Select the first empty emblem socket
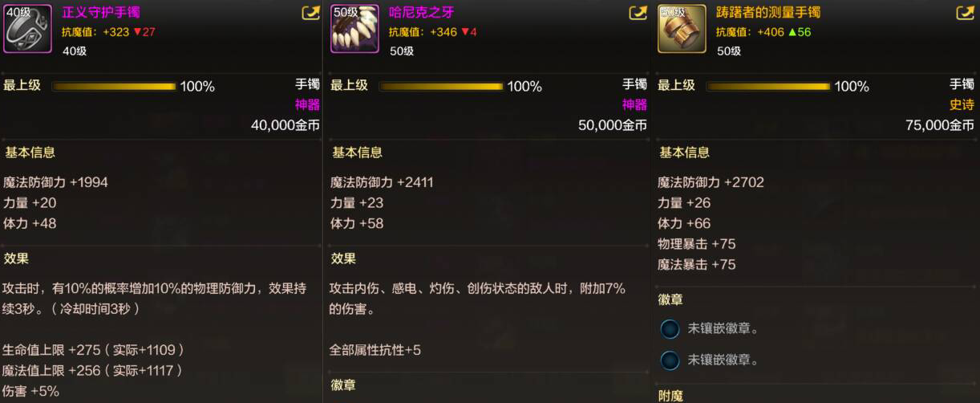Image resolution: width=980 pixels, height=403 pixels. tap(670, 328)
